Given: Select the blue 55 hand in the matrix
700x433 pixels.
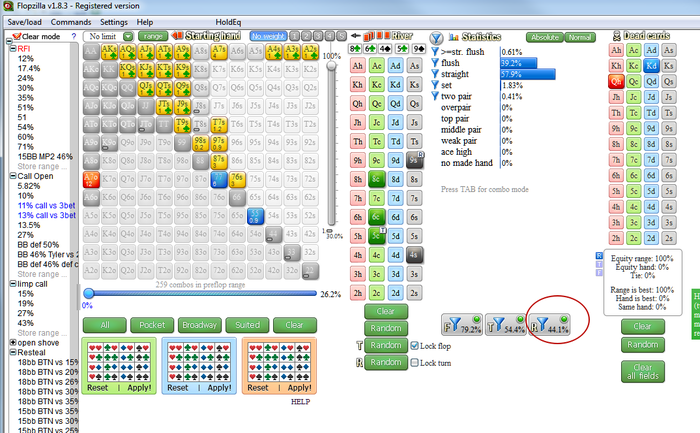Looking at the screenshot, I should (x=255, y=216).
